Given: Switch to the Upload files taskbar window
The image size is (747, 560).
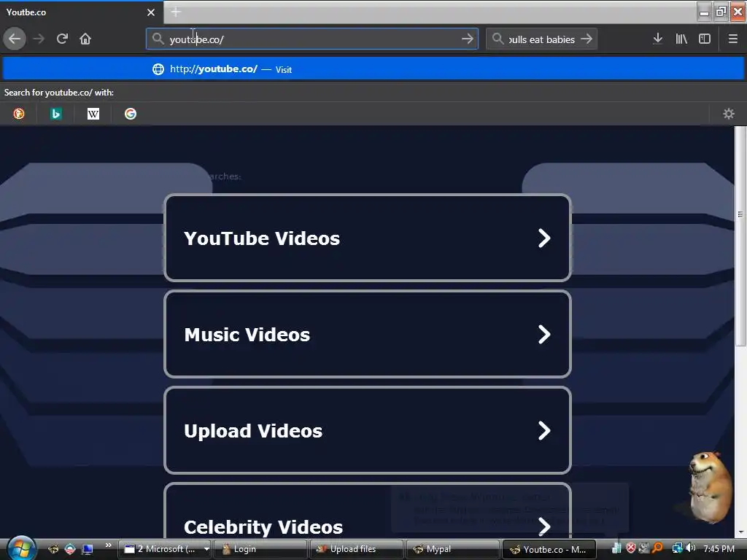Looking at the screenshot, I should 357,549.
